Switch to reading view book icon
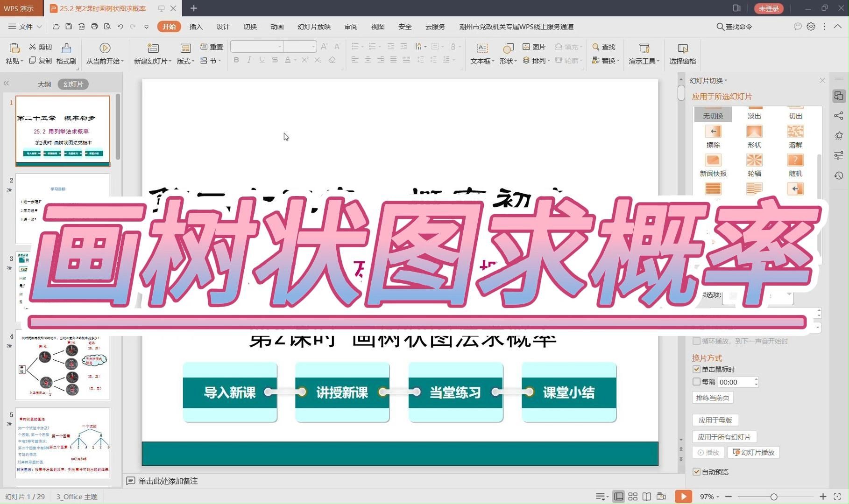The height and width of the screenshot is (504, 849). tap(647, 497)
